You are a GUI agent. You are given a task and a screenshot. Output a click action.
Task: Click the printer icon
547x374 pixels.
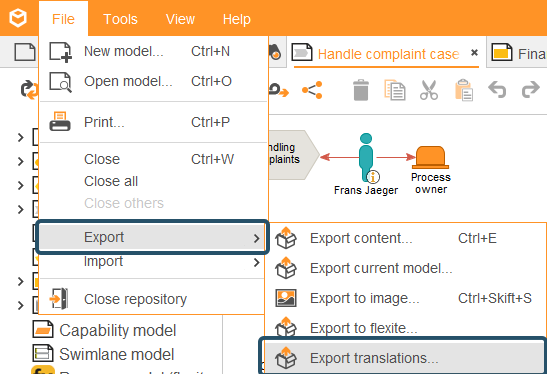click(60, 121)
